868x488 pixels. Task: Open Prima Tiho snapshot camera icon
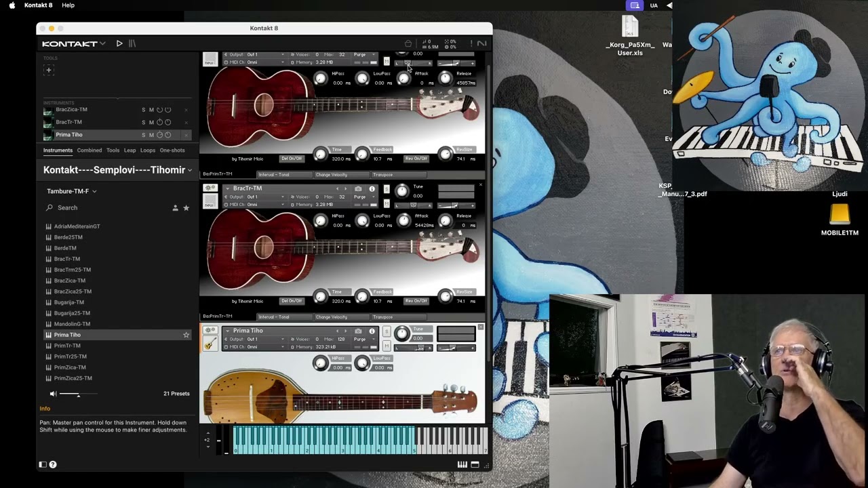(358, 331)
